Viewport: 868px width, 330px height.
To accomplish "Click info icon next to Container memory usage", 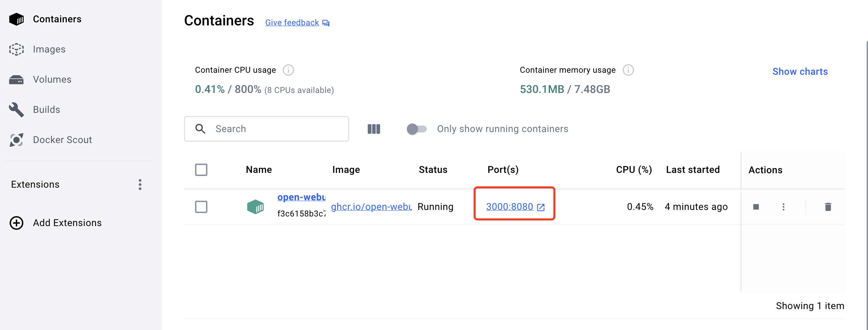I will (x=628, y=70).
